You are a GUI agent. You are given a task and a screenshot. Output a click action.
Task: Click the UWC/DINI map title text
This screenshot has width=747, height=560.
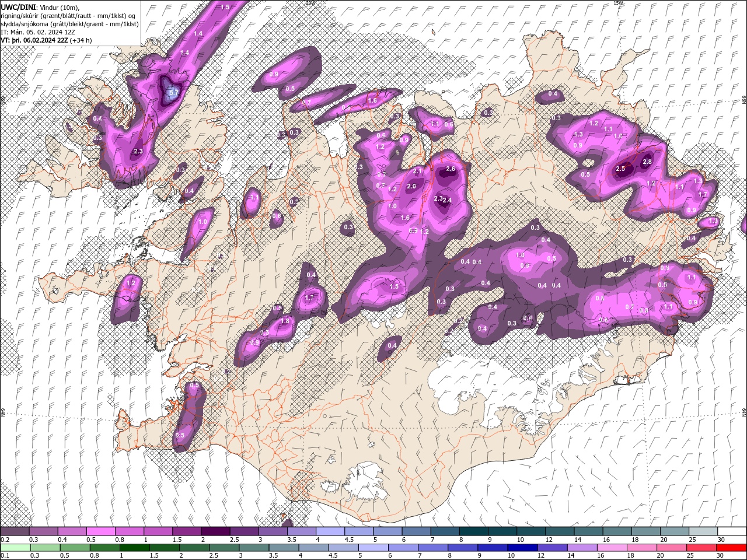[x=19, y=6]
